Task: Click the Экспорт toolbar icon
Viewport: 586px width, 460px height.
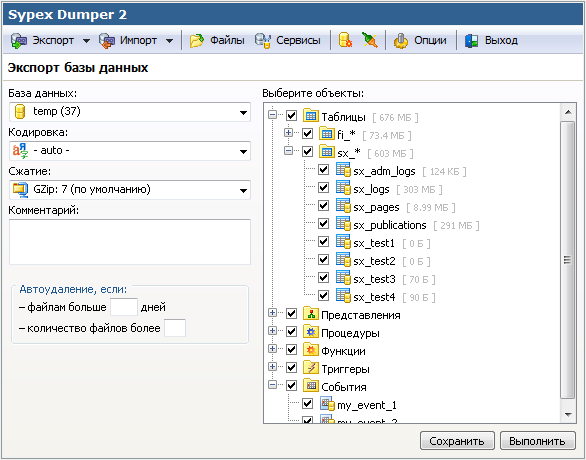Action: click(18, 40)
